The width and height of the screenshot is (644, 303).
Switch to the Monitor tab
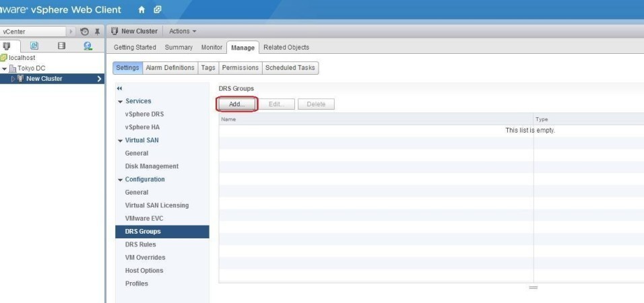[212, 47]
